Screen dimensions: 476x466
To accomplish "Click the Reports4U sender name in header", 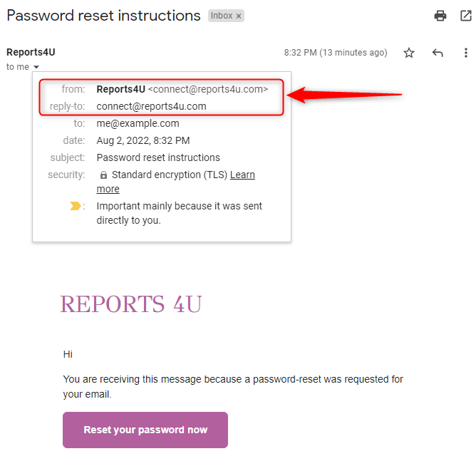I will (31, 52).
